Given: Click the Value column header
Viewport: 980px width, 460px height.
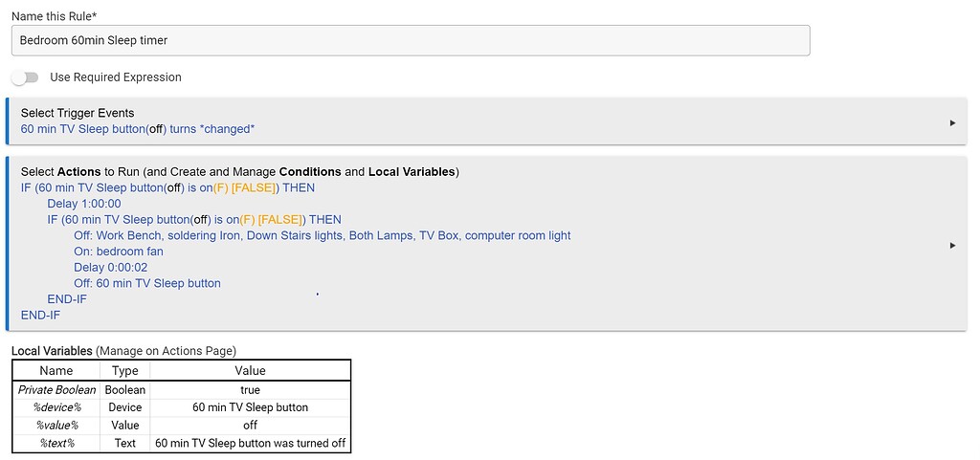Looking at the screenshot, I should pyautogui.click(x=250, y=371).
